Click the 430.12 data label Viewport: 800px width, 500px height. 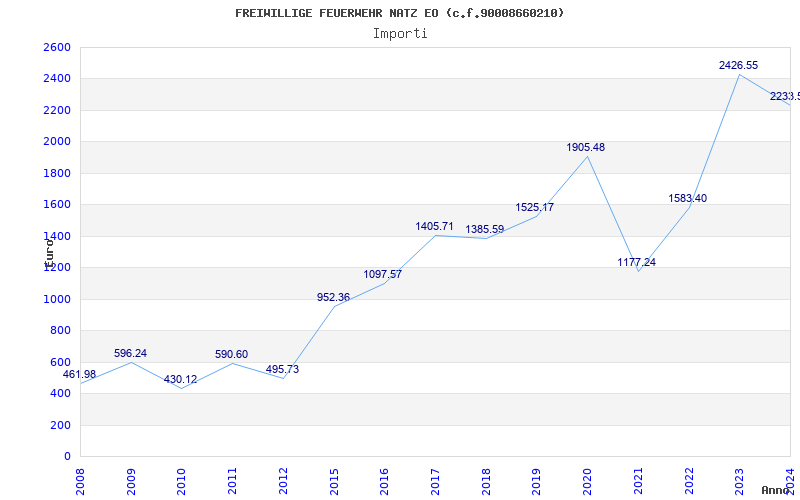[180, 379]
